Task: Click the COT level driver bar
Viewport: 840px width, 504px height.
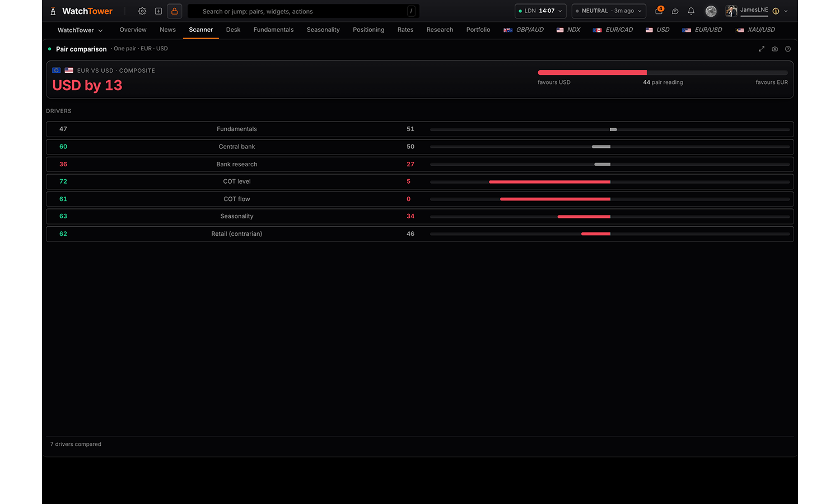Action: click(x=610, y=182)
